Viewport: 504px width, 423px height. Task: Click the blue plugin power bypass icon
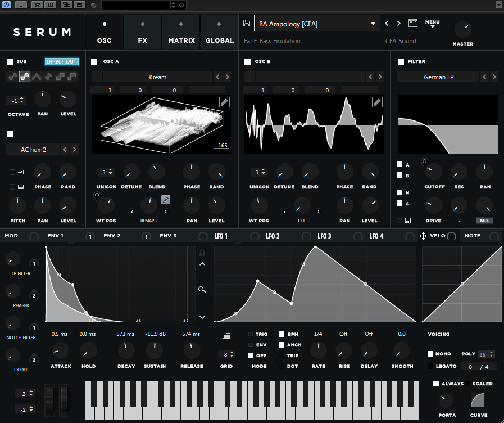tap(6, 5)
